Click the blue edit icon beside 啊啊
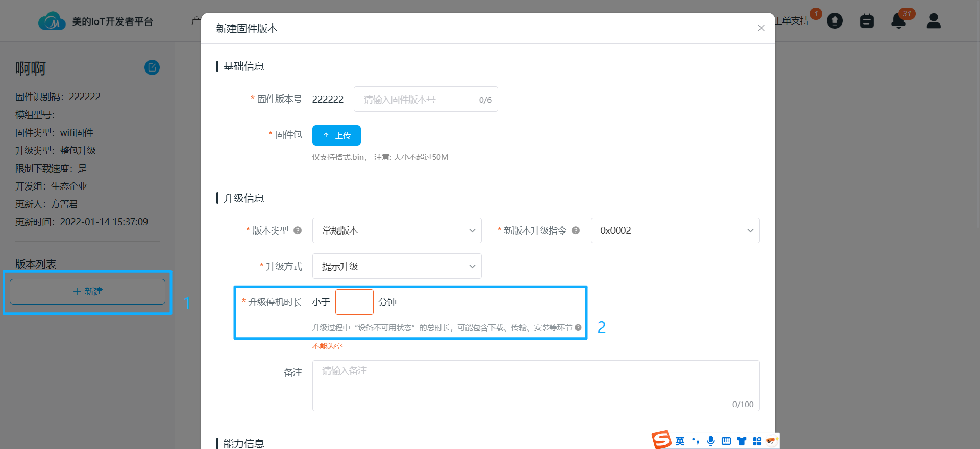Viewport: 980px width, 449px height. [x=152, y=67]
